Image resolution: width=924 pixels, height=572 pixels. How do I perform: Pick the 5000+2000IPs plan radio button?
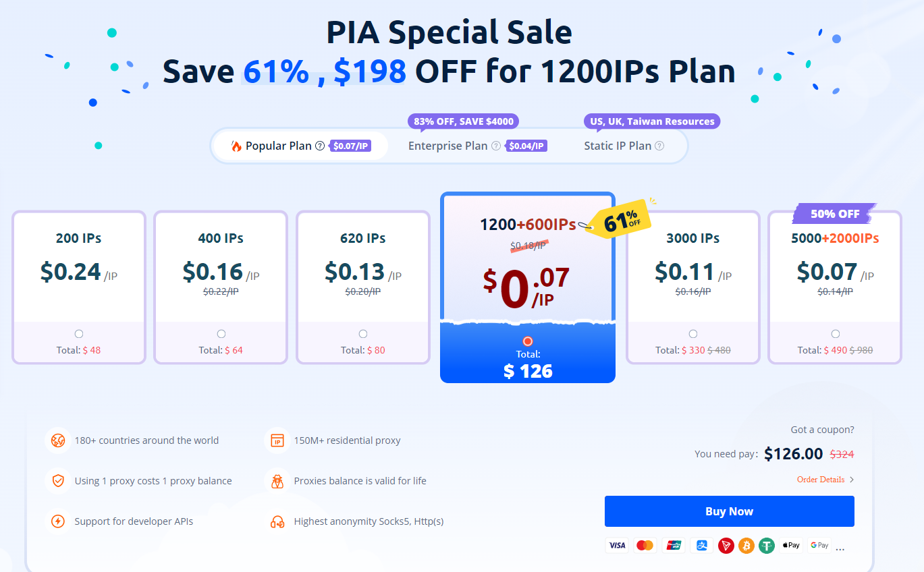[x=836, y=334]
